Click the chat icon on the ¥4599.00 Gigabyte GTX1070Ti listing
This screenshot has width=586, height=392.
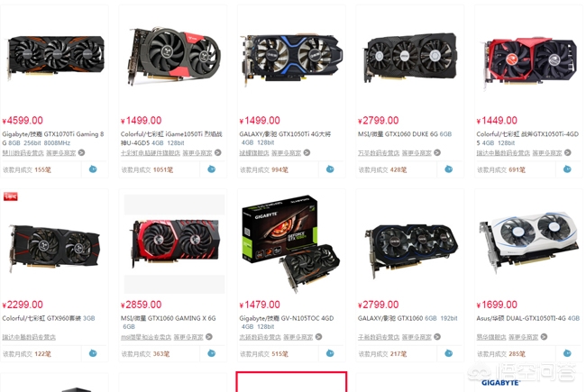coord(93,169)
